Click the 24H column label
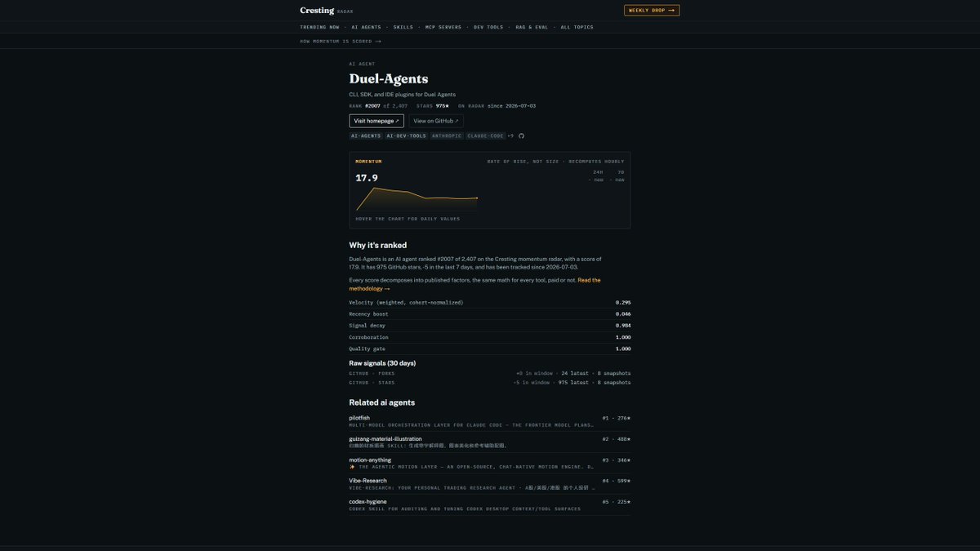This screenshot has width=980, height=551. tap(598, 172)
